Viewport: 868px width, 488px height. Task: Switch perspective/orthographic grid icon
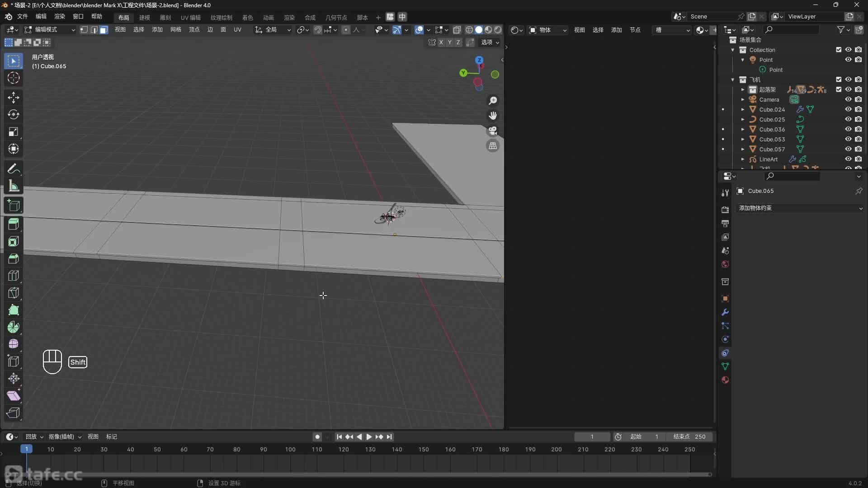click(x=493, y=146)
